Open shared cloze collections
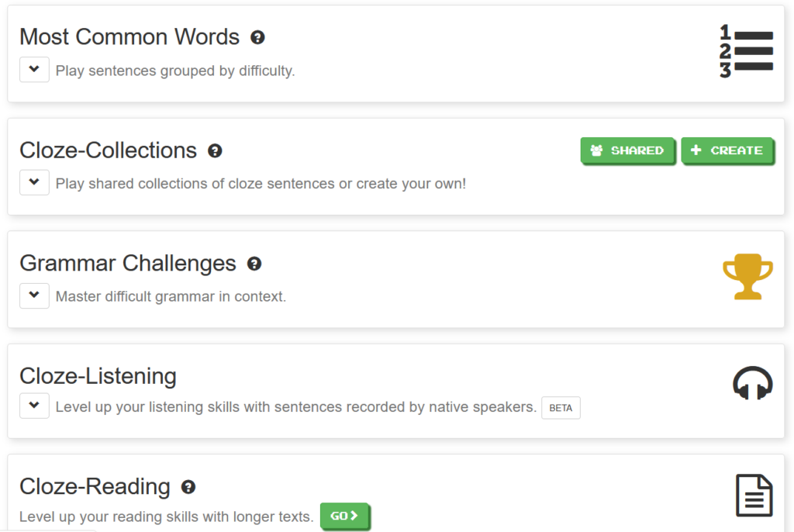 (628, 150)
